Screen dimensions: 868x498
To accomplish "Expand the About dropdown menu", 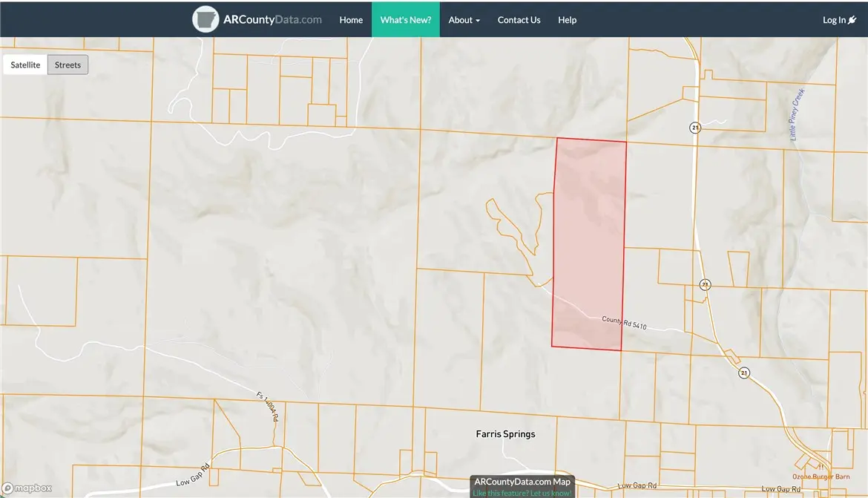I will click(x=464, y=19).
